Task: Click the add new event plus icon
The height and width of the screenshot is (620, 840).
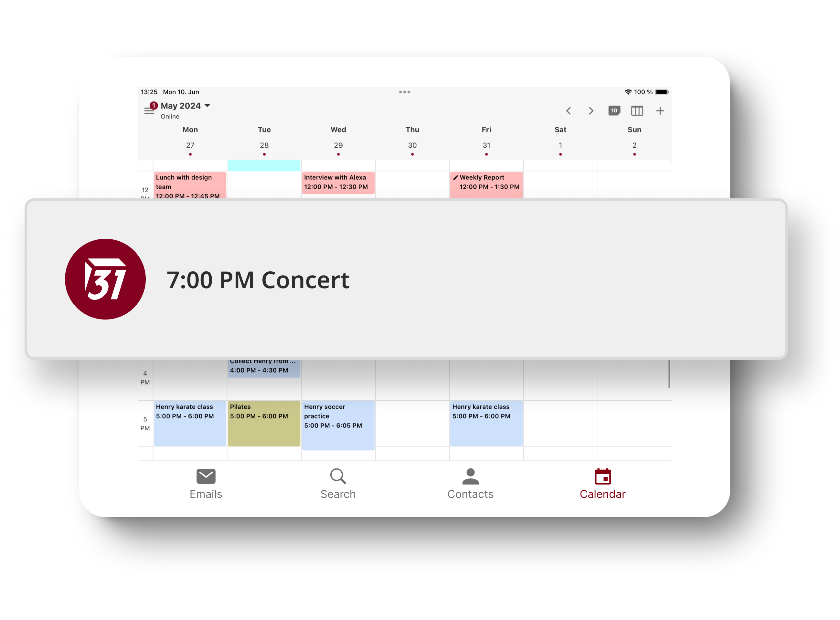Action: [660, 111]
